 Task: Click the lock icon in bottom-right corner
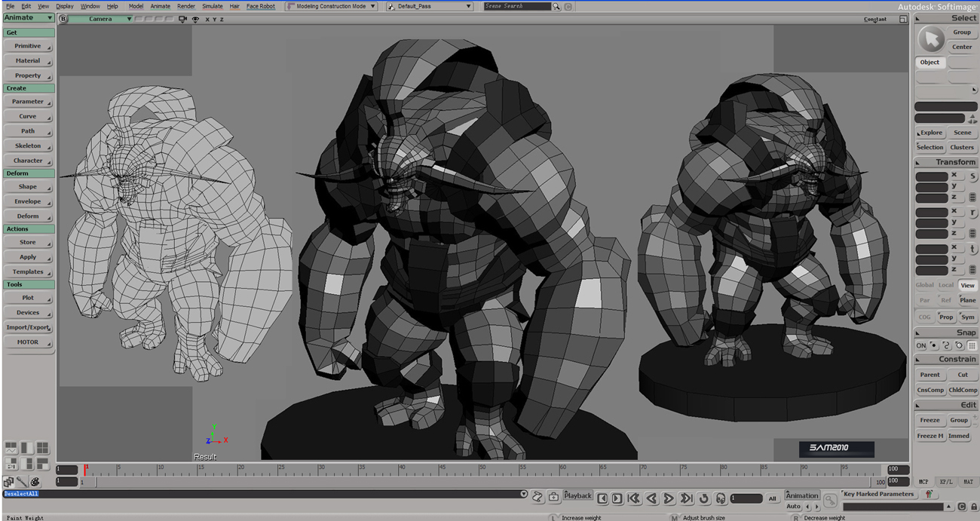(x=974, y=507)
